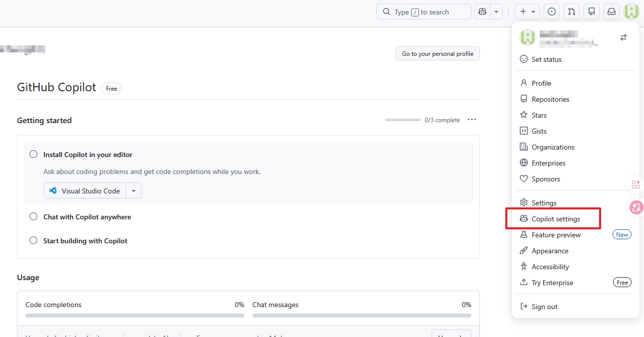
Task: Select Try Enterprise in the menu
Action: pyautogui.click(x=576, y=283)
